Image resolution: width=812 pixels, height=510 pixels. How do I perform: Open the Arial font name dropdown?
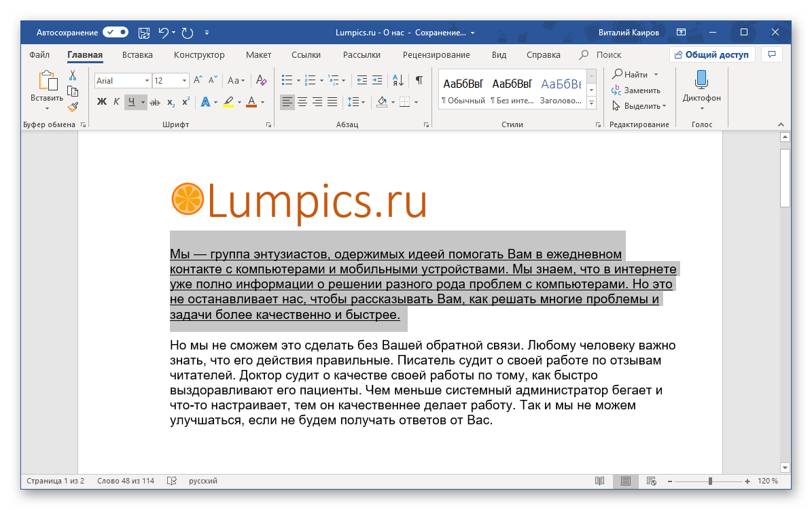(x=146, y=81)
